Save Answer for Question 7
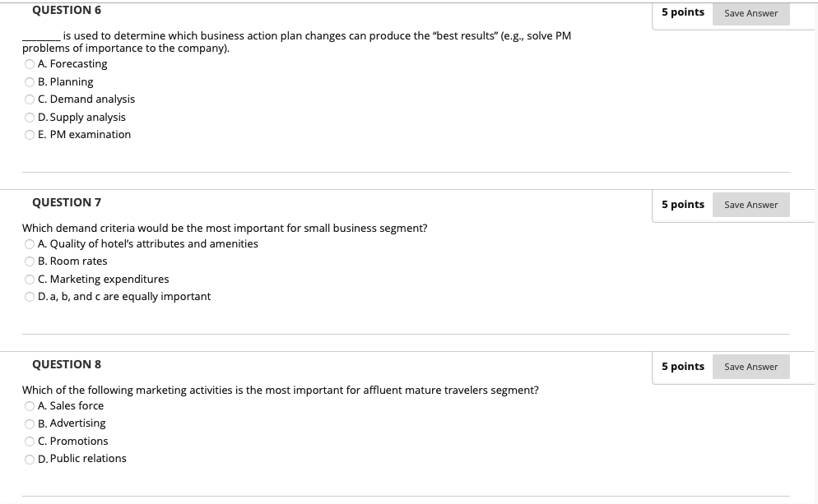 751,204
